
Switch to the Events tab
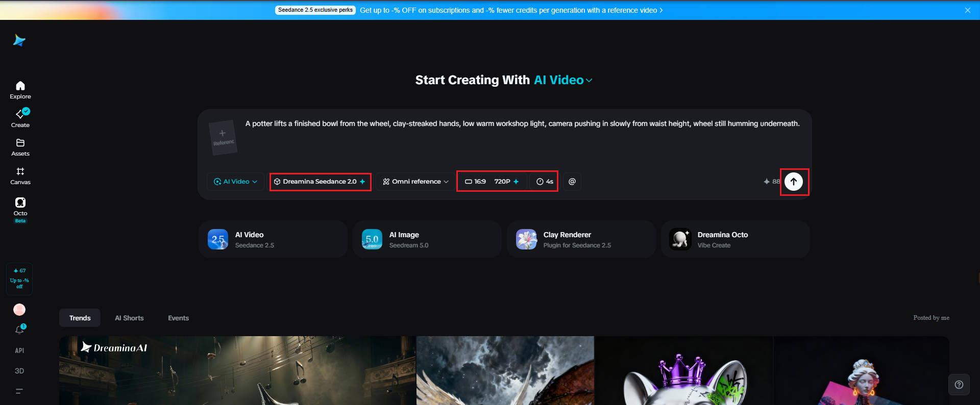click(179, 318)
